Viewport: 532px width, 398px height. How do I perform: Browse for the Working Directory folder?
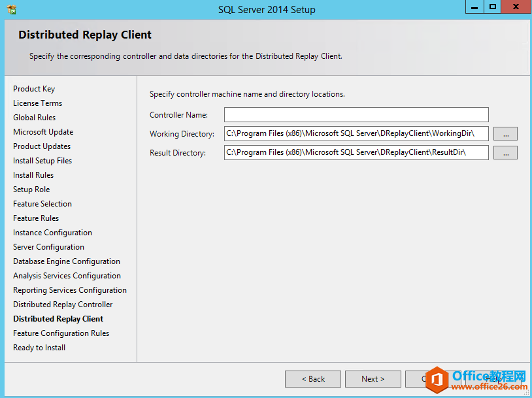point(506,134)
